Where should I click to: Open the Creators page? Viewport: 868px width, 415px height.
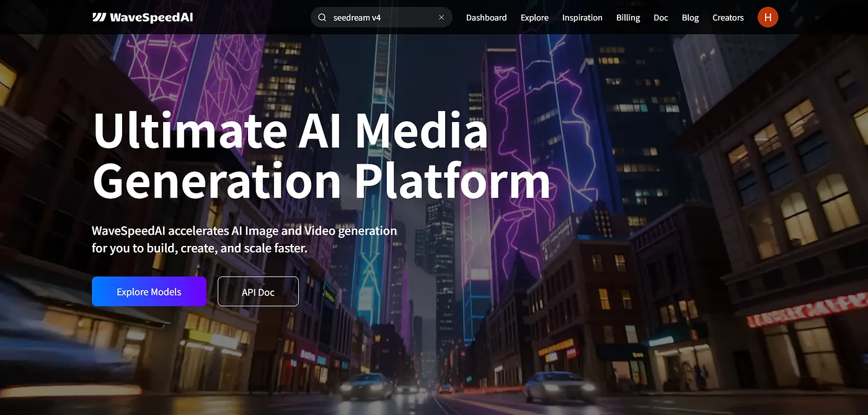(728, 17)
